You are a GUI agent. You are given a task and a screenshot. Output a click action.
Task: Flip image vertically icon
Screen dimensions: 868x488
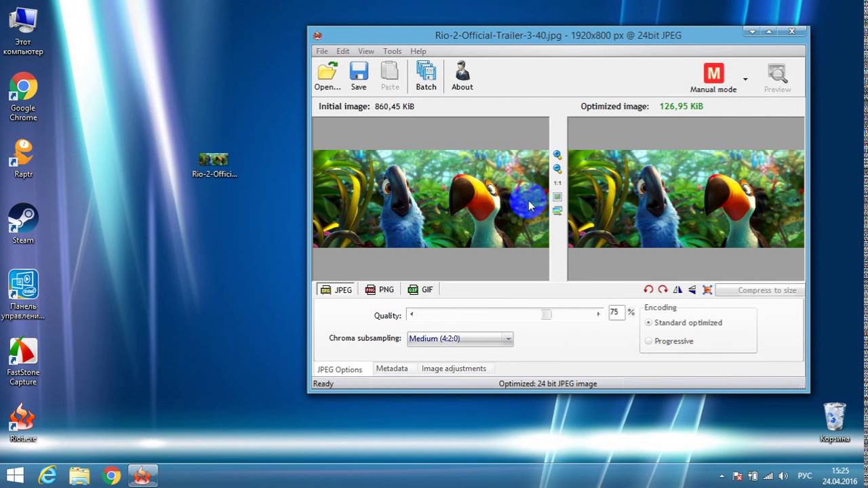692,289
